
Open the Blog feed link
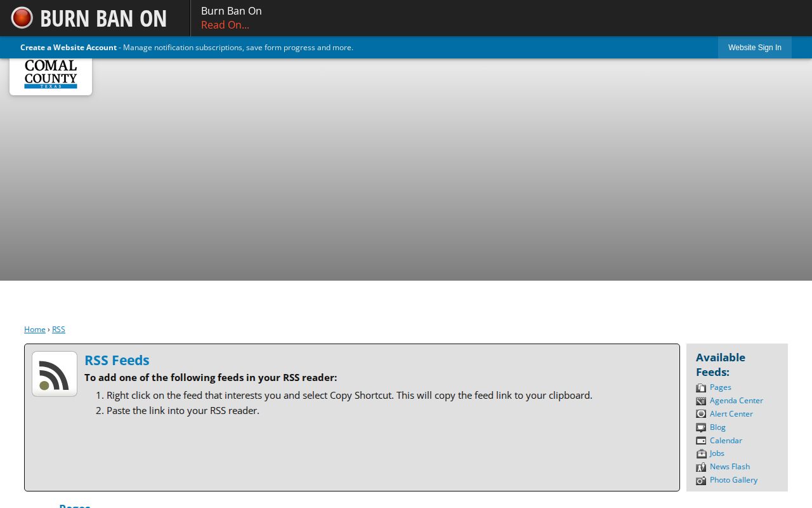coord(717,427)
